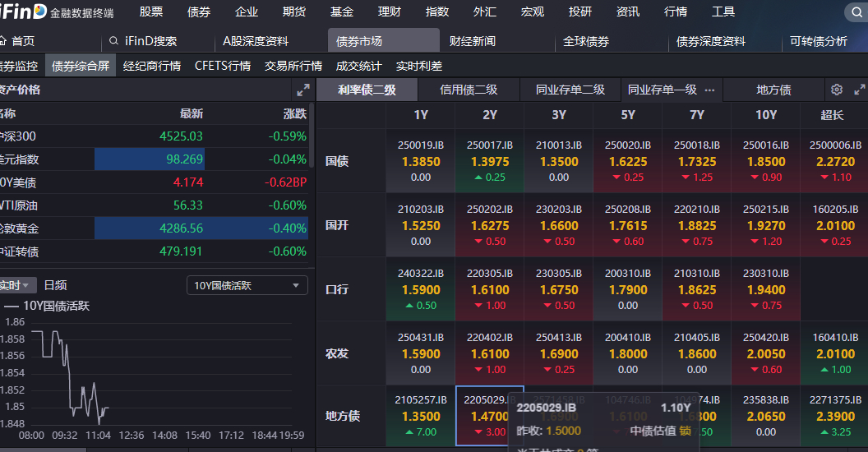Open bond cell 2105257.IB

421,416
